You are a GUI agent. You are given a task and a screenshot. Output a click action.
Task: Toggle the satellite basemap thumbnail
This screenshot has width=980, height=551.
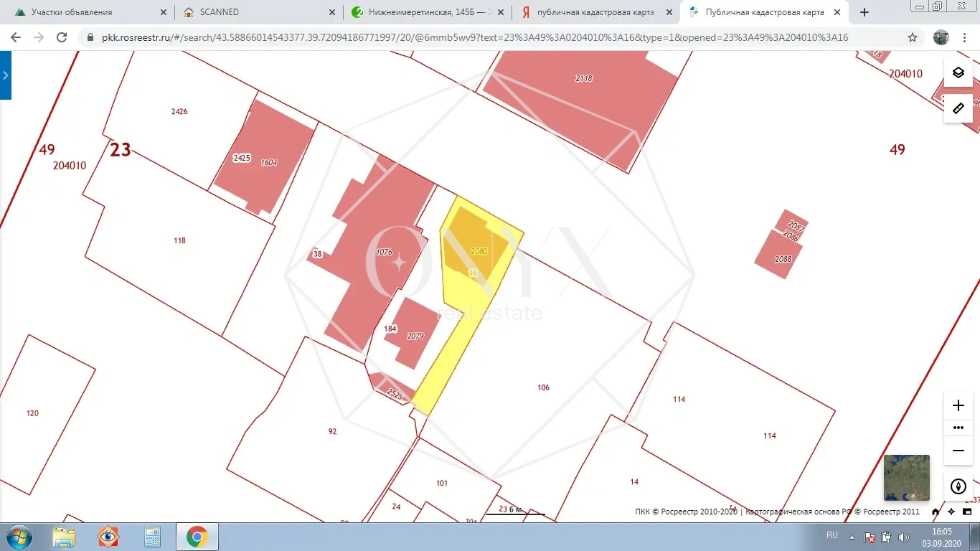(x=906, y=477)
